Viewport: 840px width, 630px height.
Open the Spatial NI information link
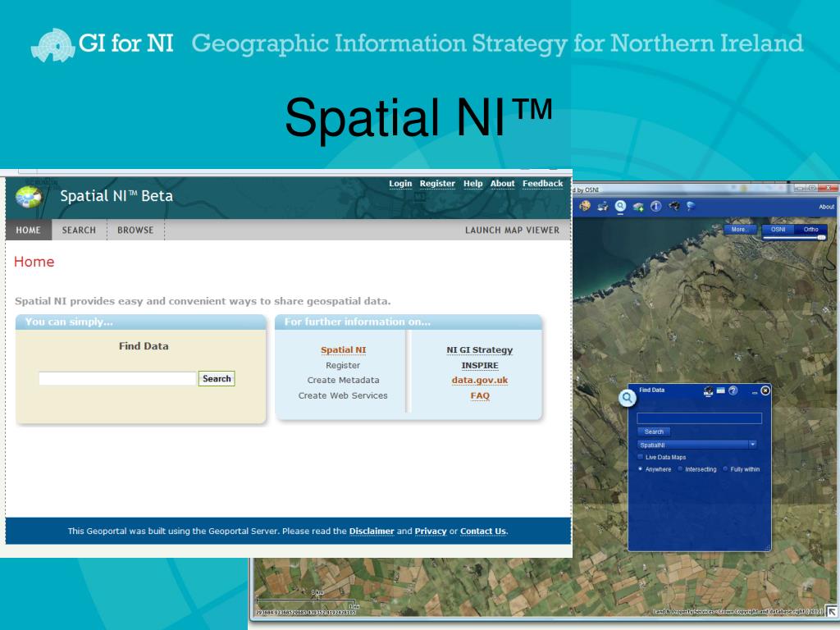[x=344, y=349]
